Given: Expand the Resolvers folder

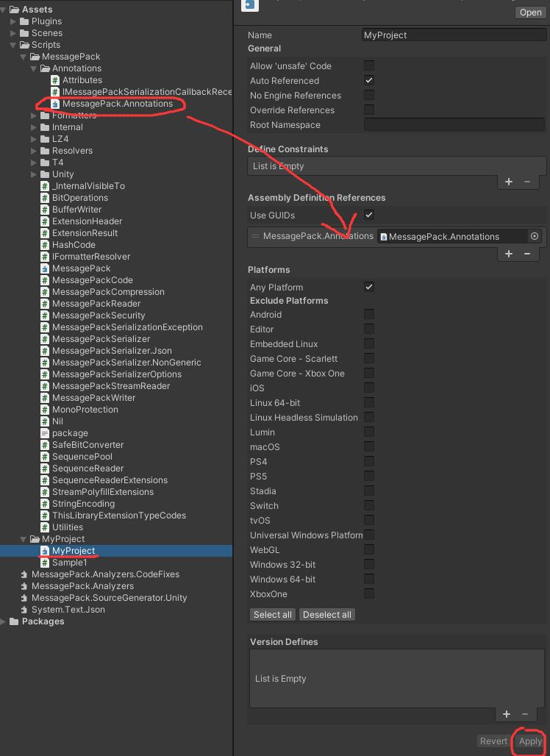Looking at the screenshot, I should pyautogui.click(x=33, y=151).
